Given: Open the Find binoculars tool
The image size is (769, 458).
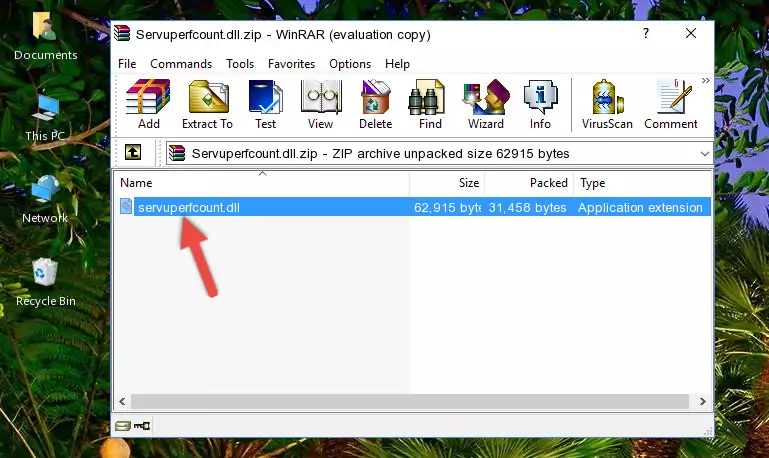Looking at the screenshot, I should [x=430, y=104].
